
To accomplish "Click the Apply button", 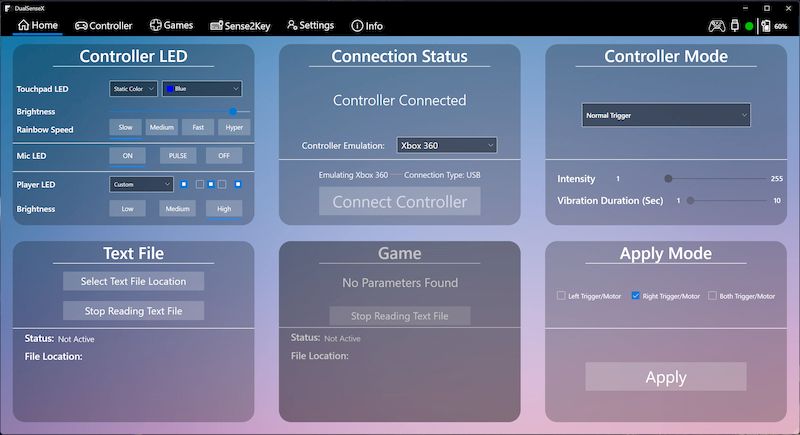I will click(x=666, y=377).
